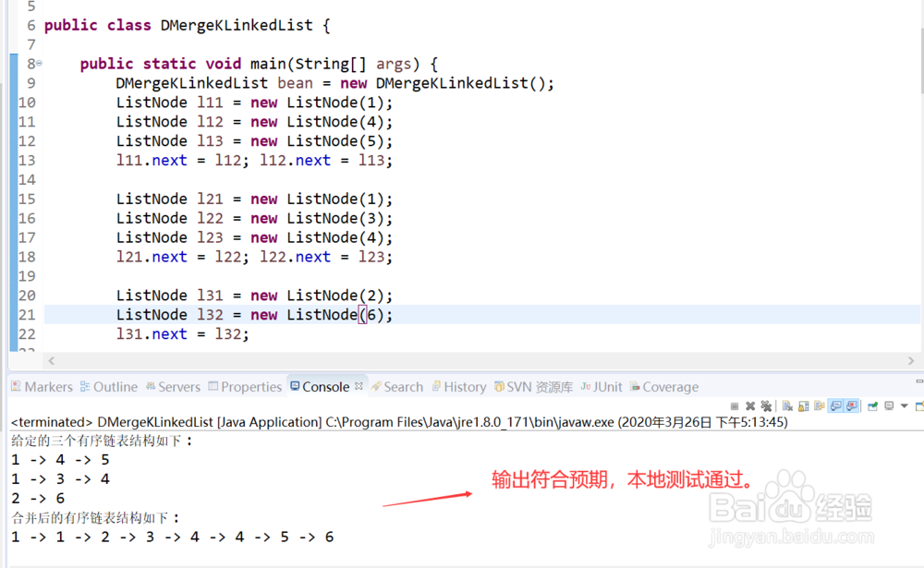Click on line 9 bean declaration
The height and width of the screenshot is (568, 924).
click(x=334, y=83)
